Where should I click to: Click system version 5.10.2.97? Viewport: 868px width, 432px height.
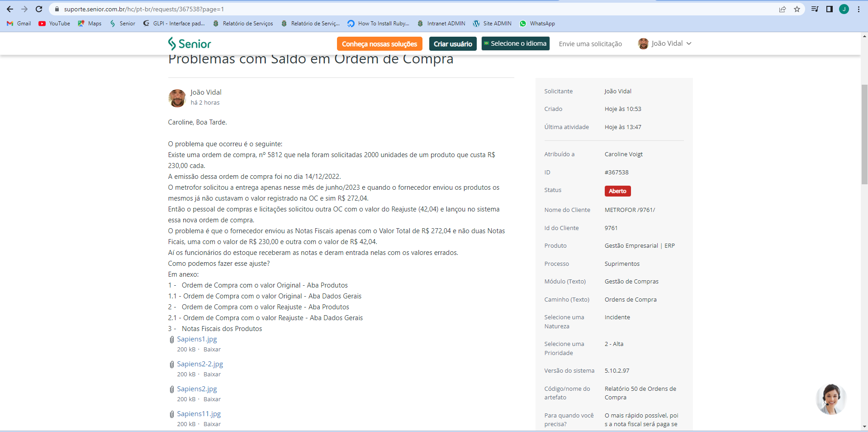(617, 371)
